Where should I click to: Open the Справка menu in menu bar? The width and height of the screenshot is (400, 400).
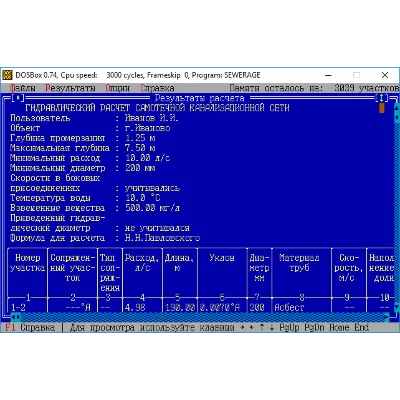[x=157, y=88]
